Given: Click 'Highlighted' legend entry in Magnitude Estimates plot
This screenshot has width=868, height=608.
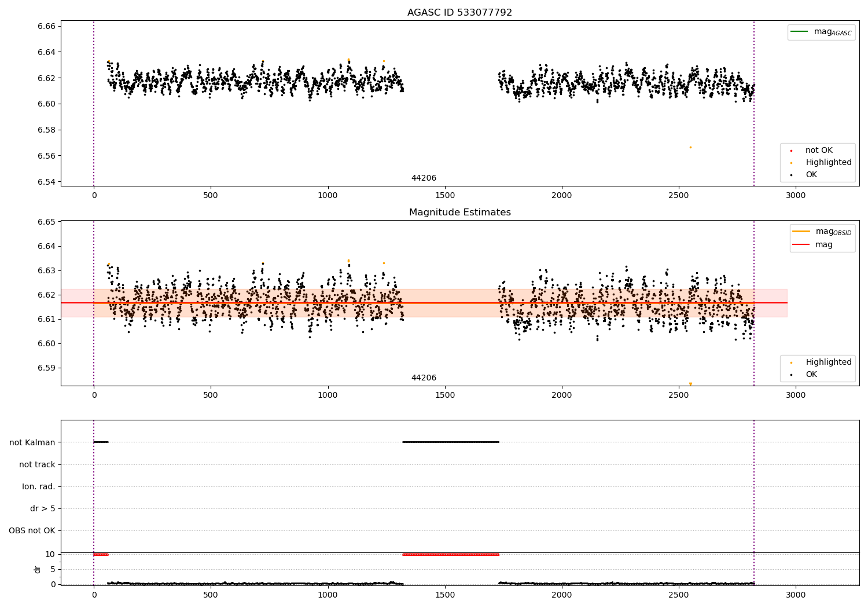Looking at the screenshot, I should click(828, 362).
